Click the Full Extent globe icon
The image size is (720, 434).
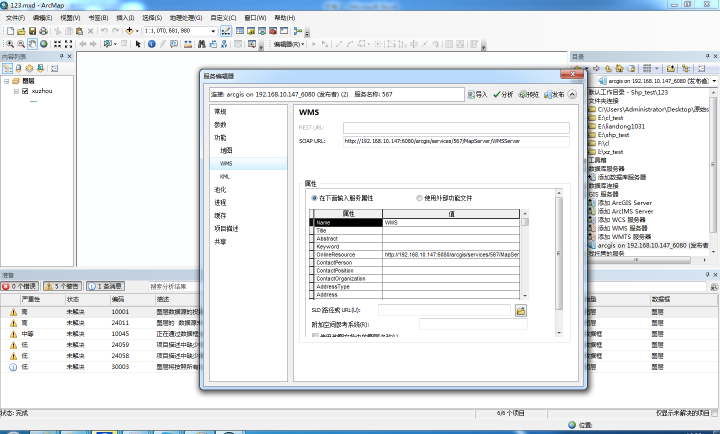[44, 44]
